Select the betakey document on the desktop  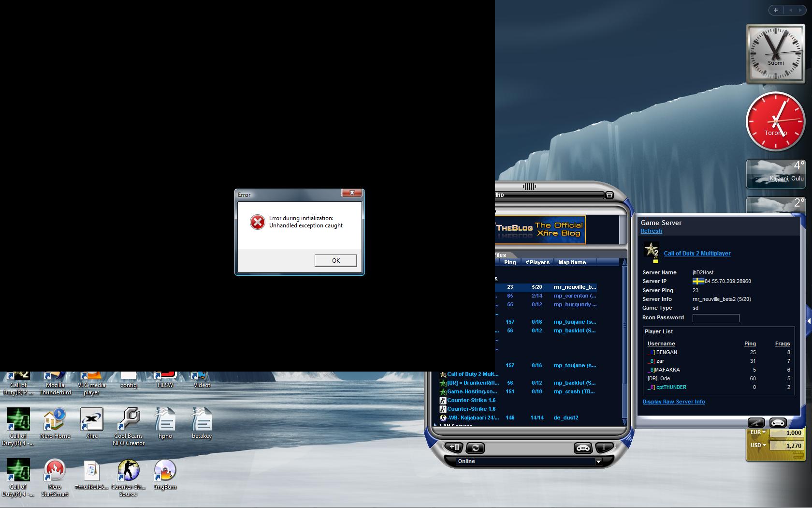coord(202,423)
